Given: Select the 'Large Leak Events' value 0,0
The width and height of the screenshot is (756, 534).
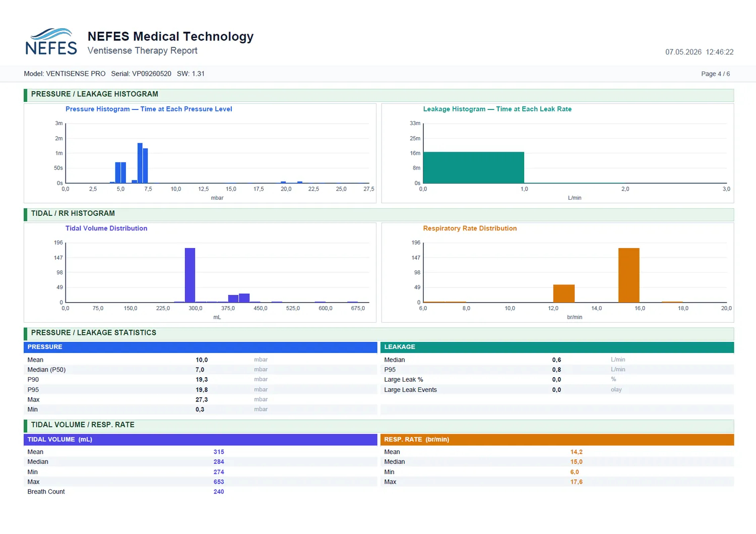Looking at the screenshot, I should click(556, 390).
